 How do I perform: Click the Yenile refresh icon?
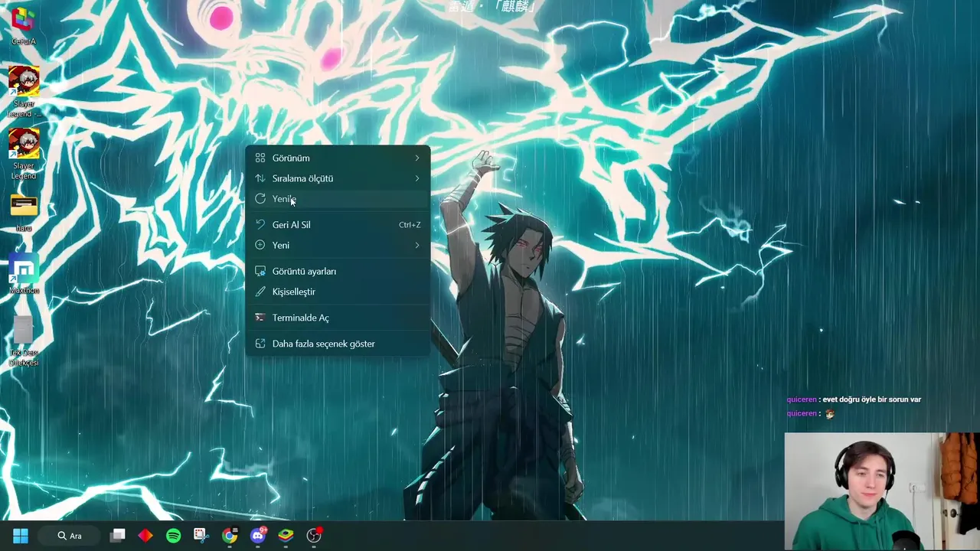[260, 199]
